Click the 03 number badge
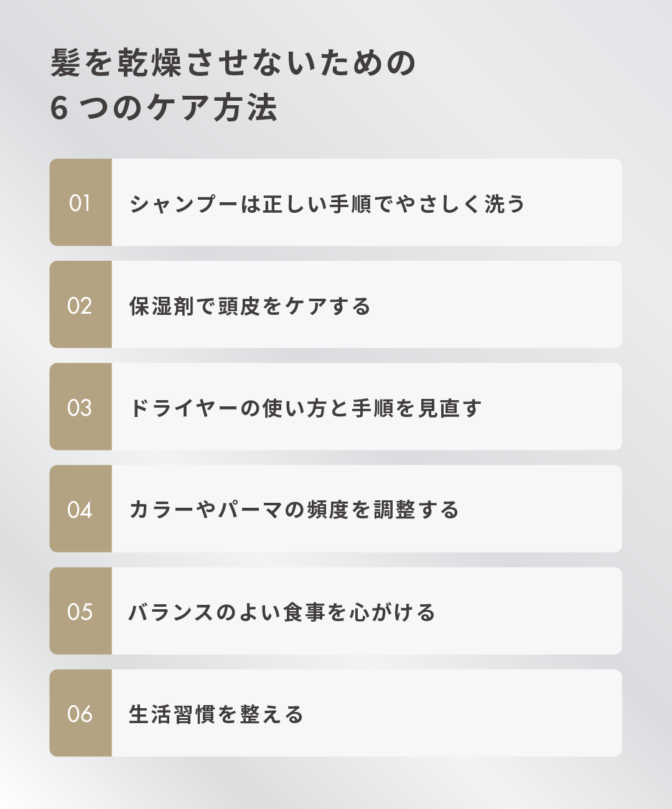This screenshot has width=672, height=809. point(80,407)
